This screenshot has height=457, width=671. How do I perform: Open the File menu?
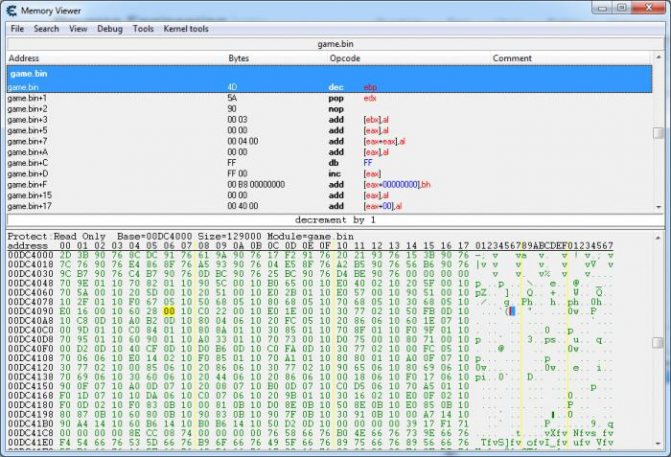pos(17,29)
